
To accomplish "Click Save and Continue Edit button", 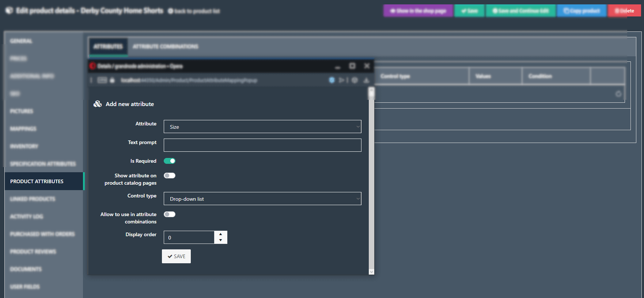I will point(521,11).
